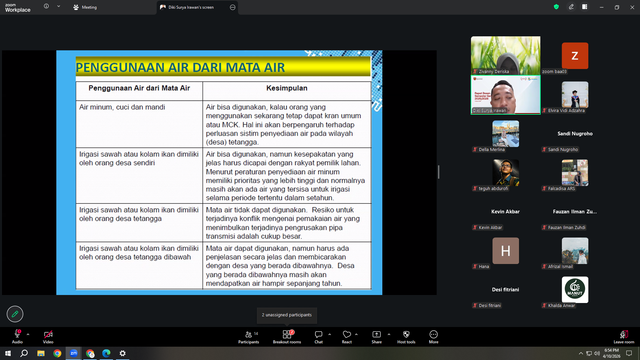Open the Windows Start menu
This screenshot has width=640, height=360.
[8, 353]
